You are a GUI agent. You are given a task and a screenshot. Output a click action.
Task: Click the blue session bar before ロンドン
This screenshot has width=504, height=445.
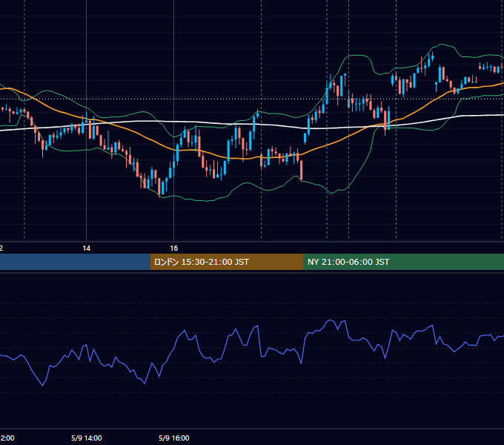coord(75,262)
